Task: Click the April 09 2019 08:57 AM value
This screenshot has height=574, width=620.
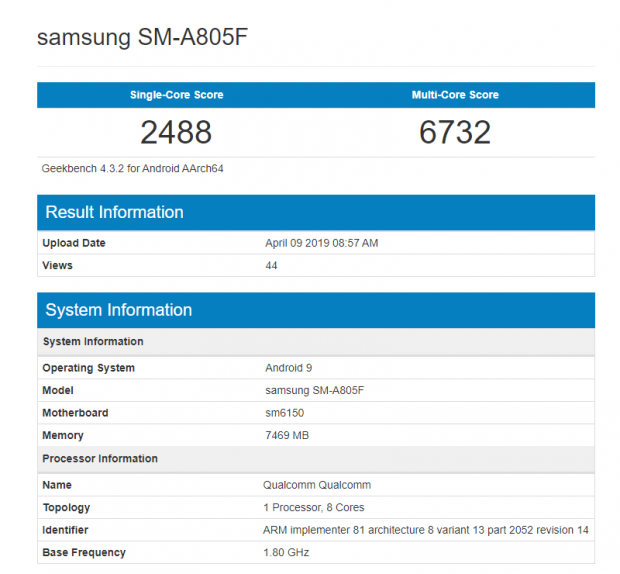Action: [321, 243]
